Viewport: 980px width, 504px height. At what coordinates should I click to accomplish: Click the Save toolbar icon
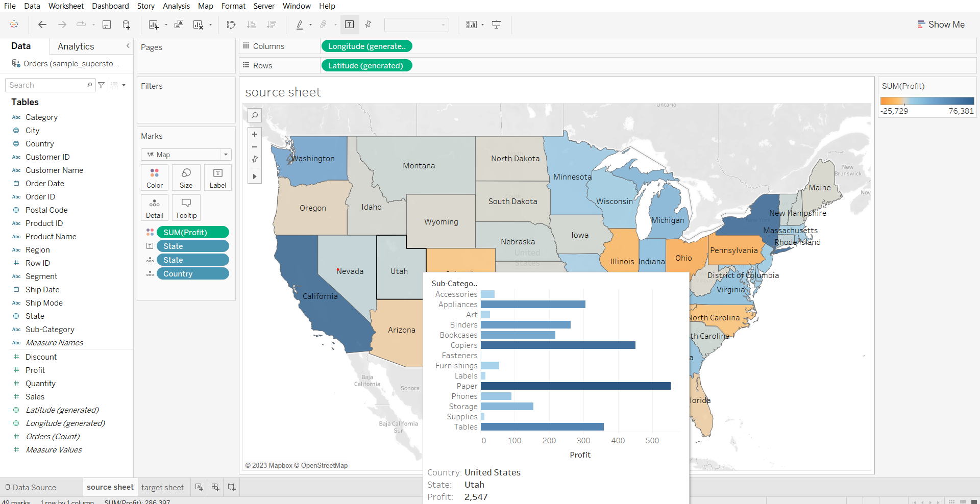107,24
